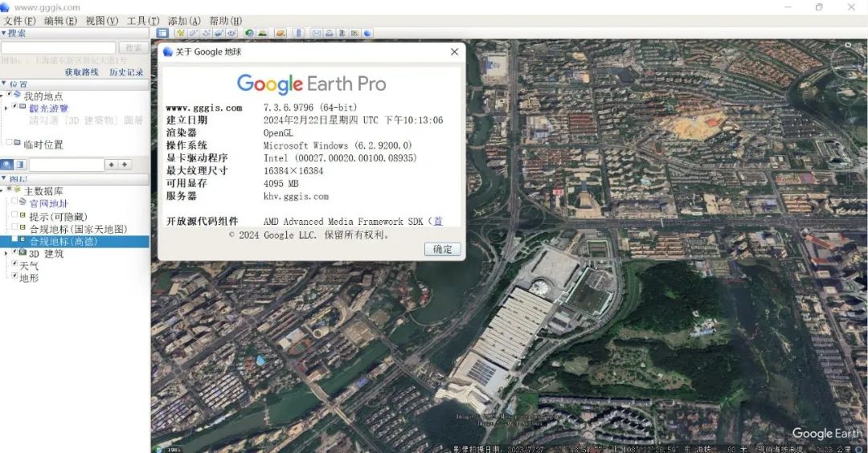Viewport: 868px width, 453px height.
Task: Open the 官网地址 layer link
Action: 49,203
